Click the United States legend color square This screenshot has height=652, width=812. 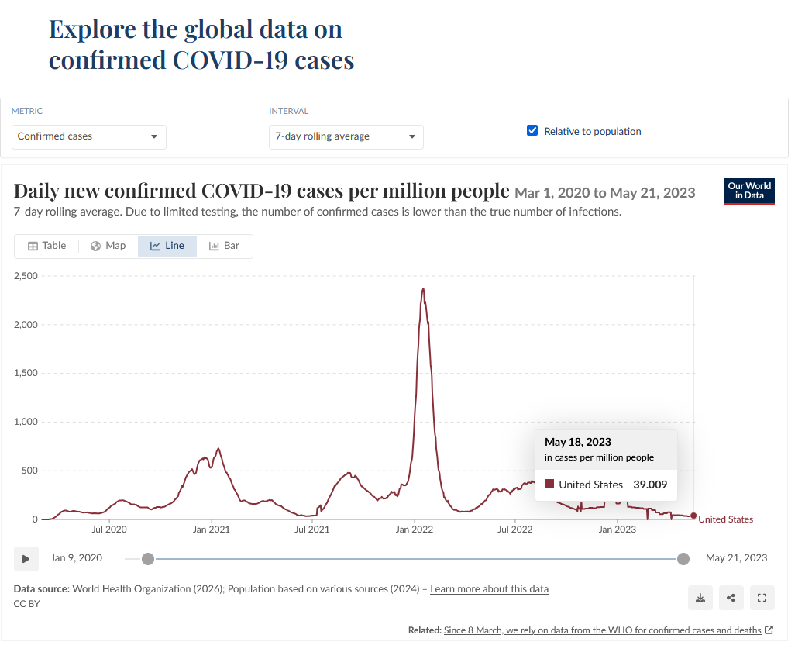click(549, 484)
